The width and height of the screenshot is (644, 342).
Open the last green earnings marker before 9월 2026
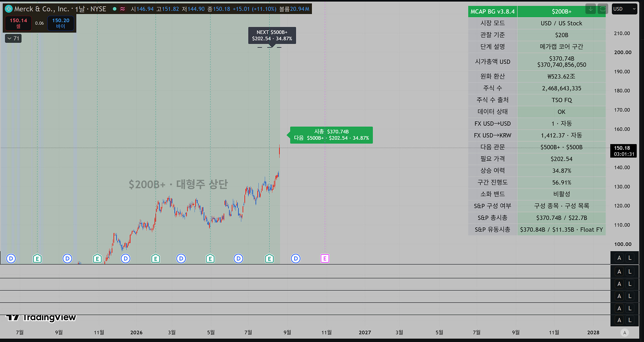[x=269, y=259]
